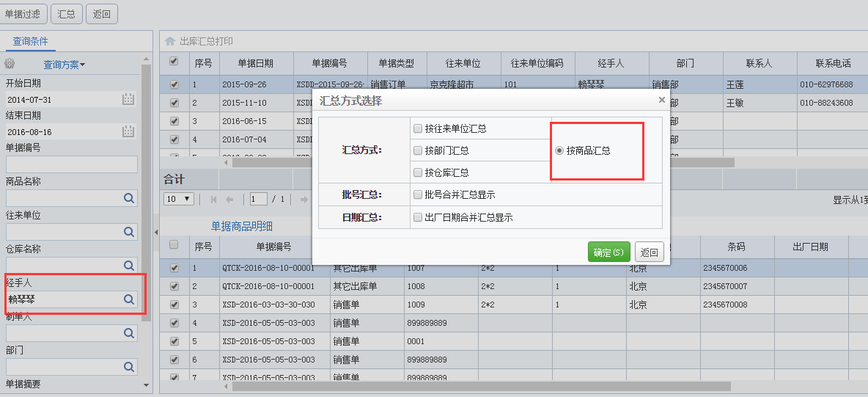868x397 pixels.
Task: Click the search icon in 经手人 field
Action: [129, 299]
